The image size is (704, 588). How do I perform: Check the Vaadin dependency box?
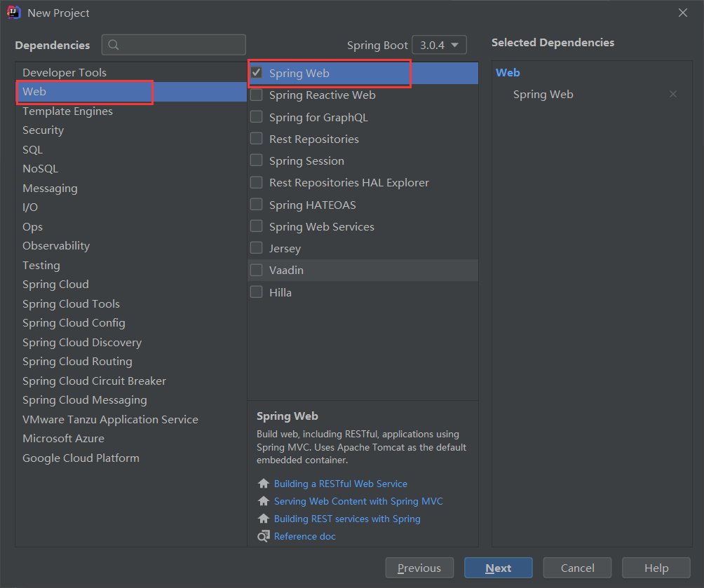point(257,270)
